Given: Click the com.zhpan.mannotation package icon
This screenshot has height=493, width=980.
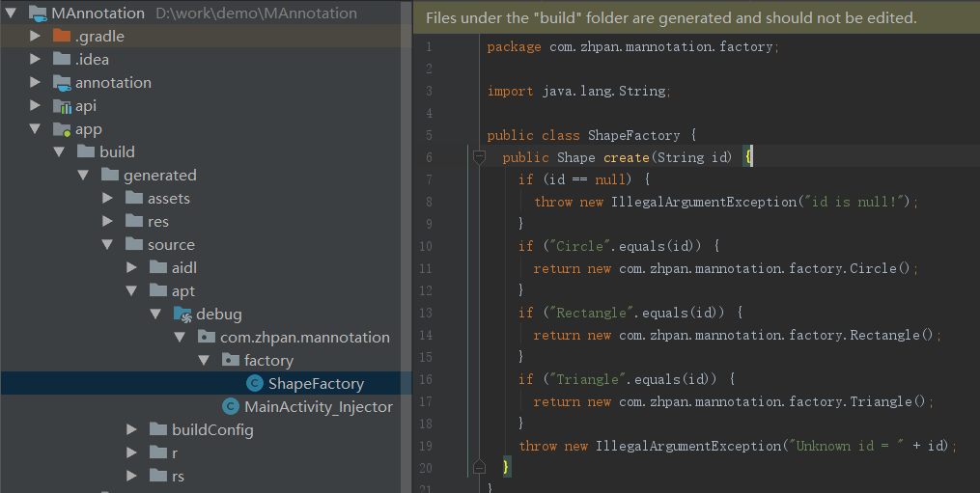Looking at the screenshot, I should (x=207, y=337).
